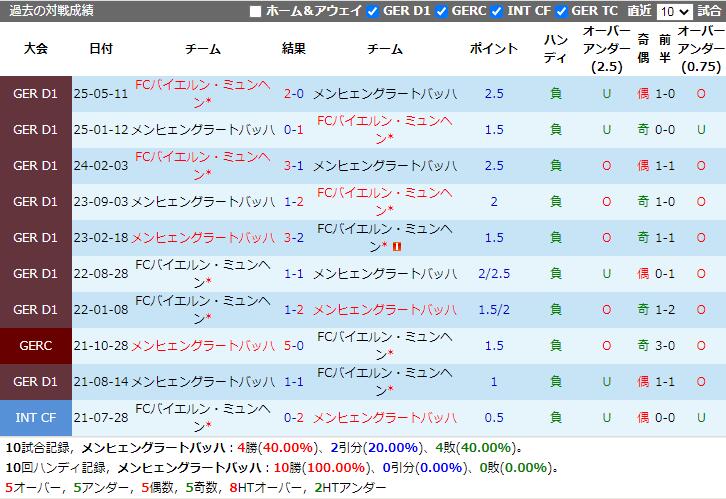Click the 過去の対戦成績 section header
The height and width of the screenshot is (499, 726).
point(50,11)
